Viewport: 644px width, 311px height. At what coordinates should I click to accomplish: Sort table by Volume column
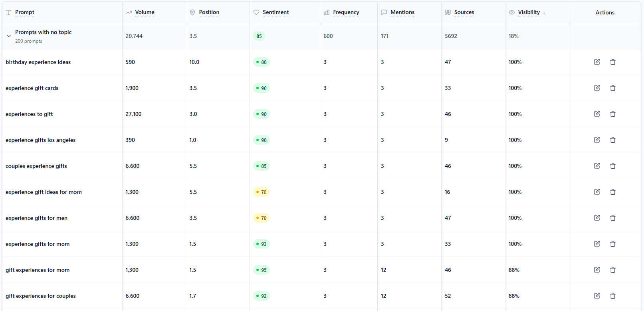click(145, 12)
